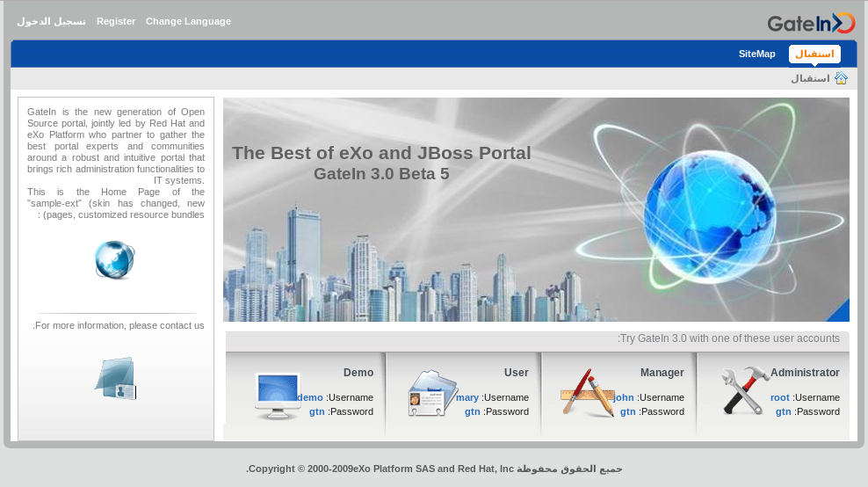Select the orange Arabic home tab

click(814, 54)
